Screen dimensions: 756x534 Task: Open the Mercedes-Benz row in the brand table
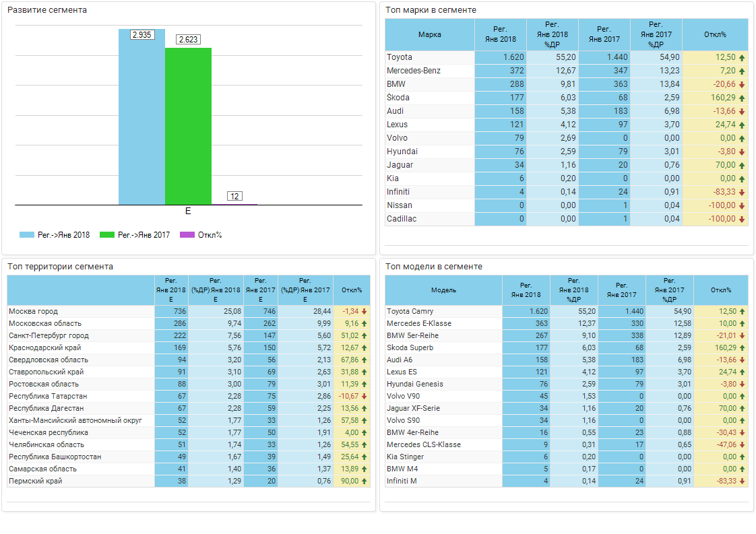(414, 71)
